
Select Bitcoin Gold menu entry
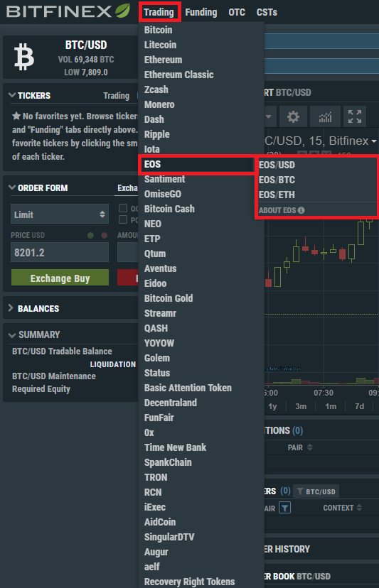coord(169,298)
